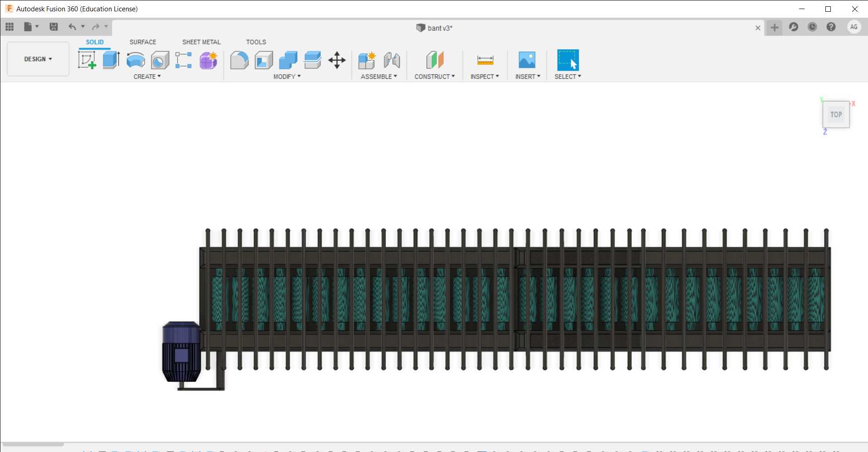This screenshot has height=452, width=868.
Task: Redo the last action
Action: [x=96, y=27]
